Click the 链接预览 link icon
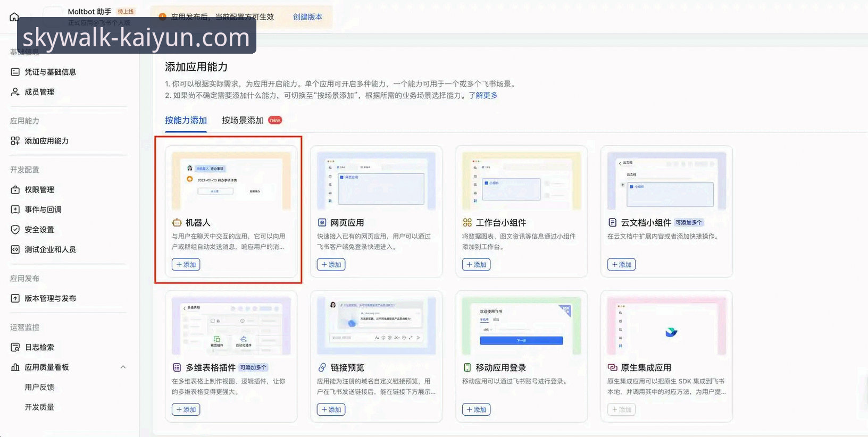 322,367
